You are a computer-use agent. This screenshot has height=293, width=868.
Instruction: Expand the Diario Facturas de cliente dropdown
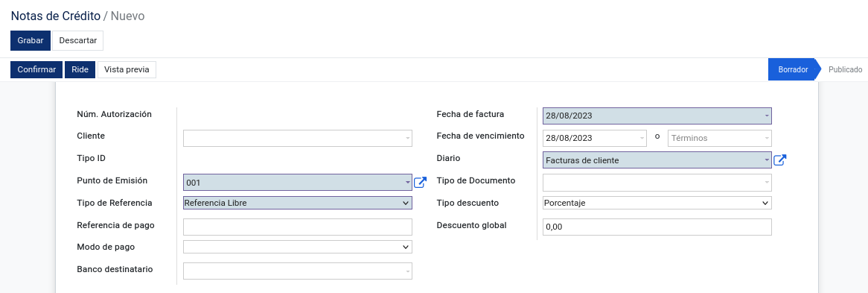[657, 160]
